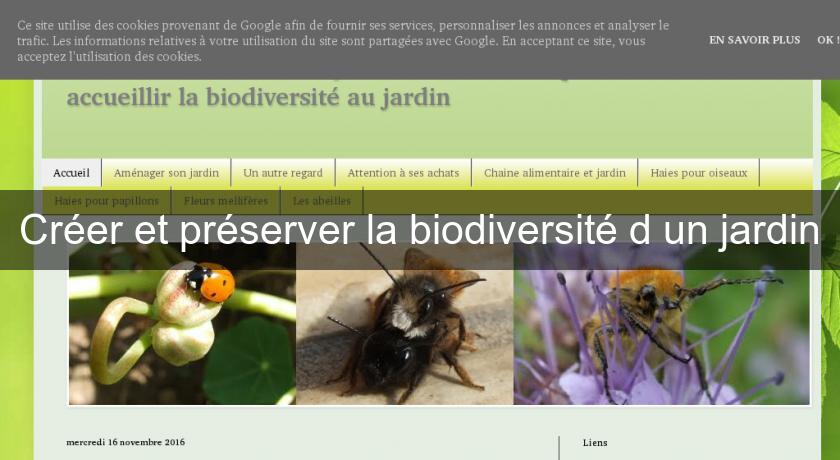Click the Liens sidebar heading
This screenshot has width=840, height=460.
[x=595, y=442]
